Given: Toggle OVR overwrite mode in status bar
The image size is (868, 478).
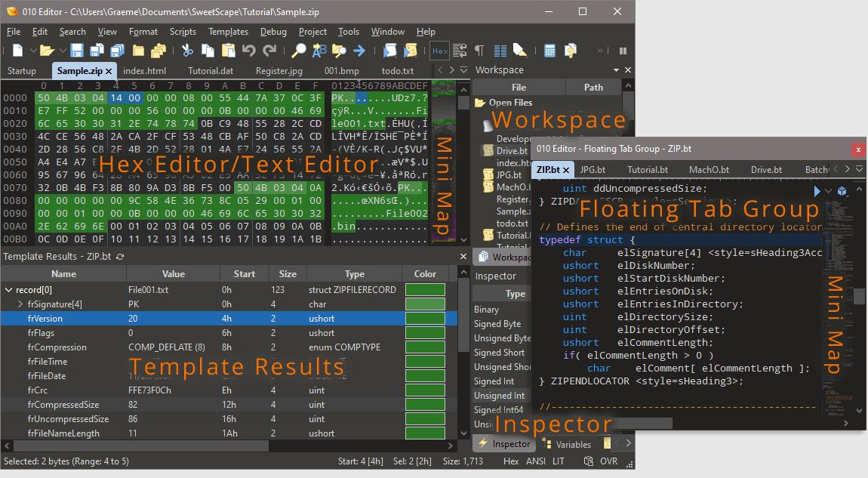Looking at the screenshot, I should [608, 461].
